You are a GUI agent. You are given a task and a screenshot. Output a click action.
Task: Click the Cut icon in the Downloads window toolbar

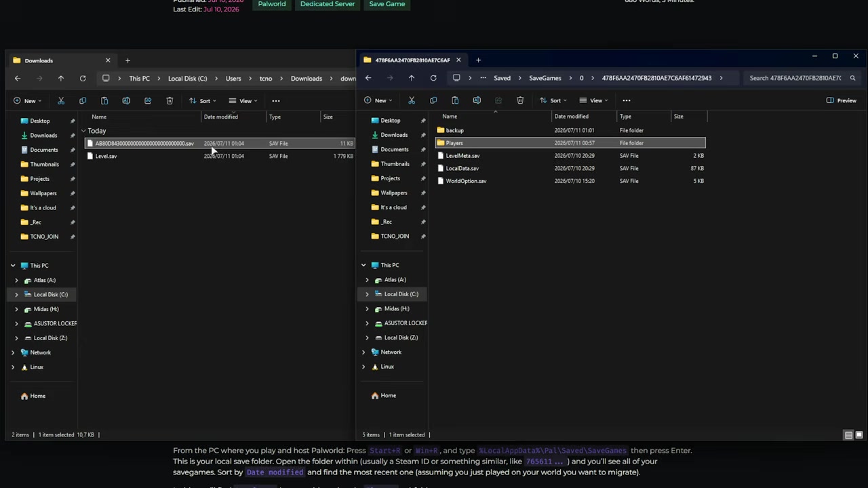tap(61, 101)
